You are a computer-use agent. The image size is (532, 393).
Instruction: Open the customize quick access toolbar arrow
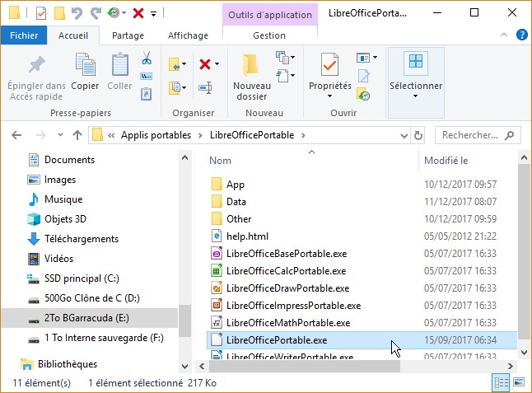click(x=154, y=14)
